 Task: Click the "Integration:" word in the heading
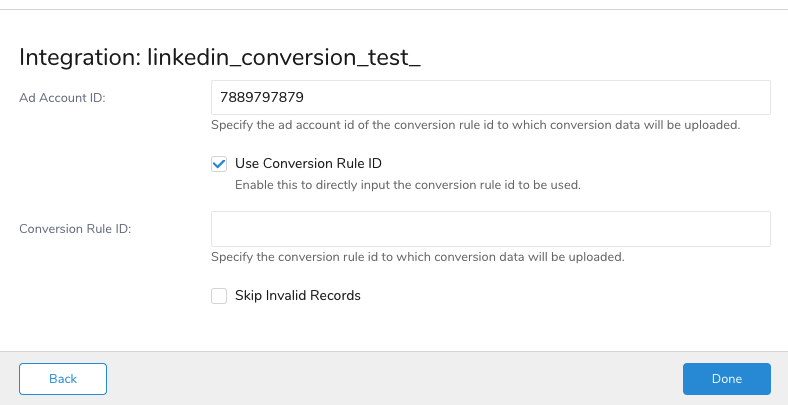(x=80, y=57)
